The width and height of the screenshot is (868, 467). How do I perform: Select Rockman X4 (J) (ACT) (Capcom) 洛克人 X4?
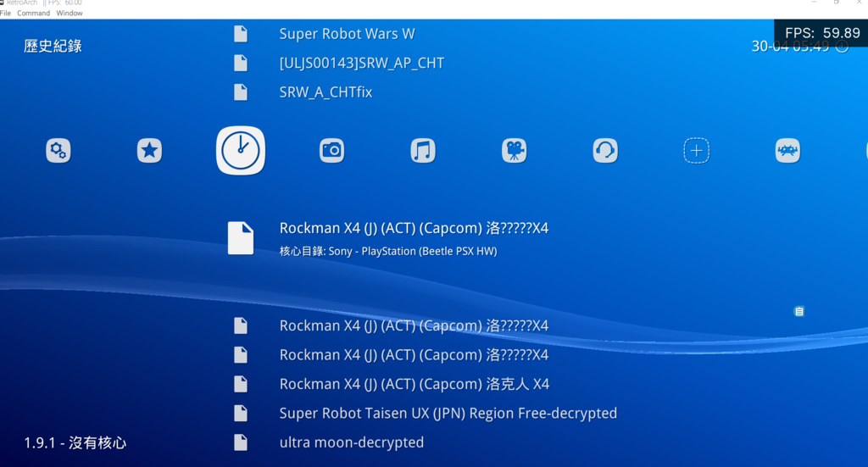pos(415,384)
